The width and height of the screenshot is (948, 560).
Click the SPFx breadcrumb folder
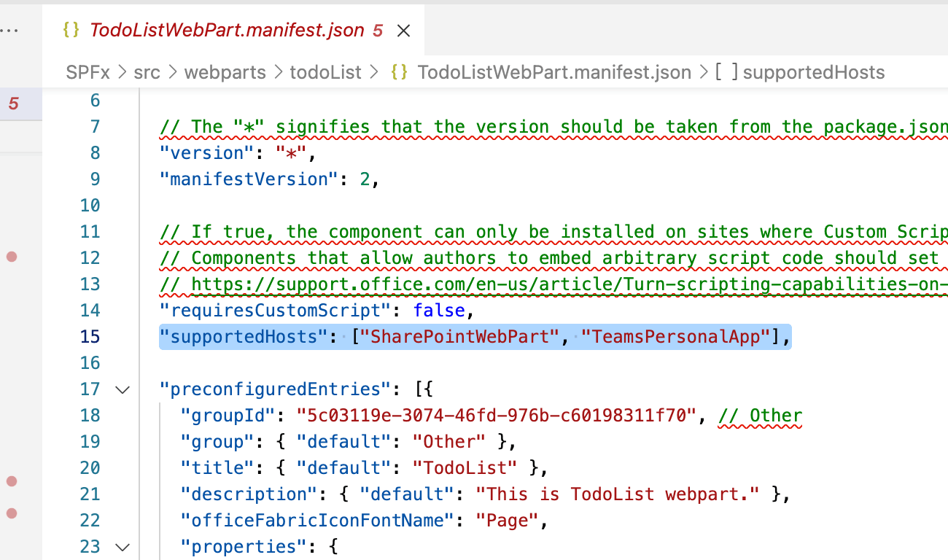pyautogui.click(x=88, y=72)
